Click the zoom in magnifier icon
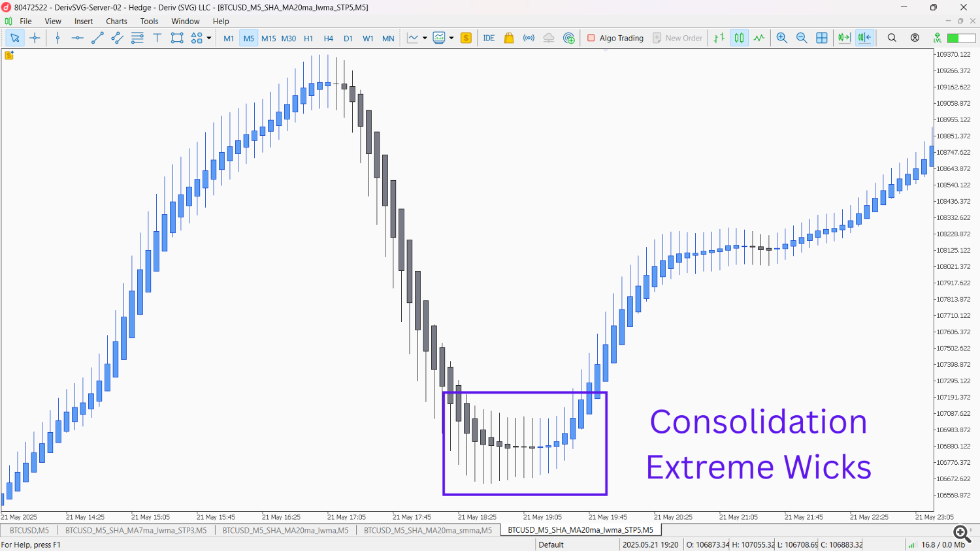 point(781,38)
